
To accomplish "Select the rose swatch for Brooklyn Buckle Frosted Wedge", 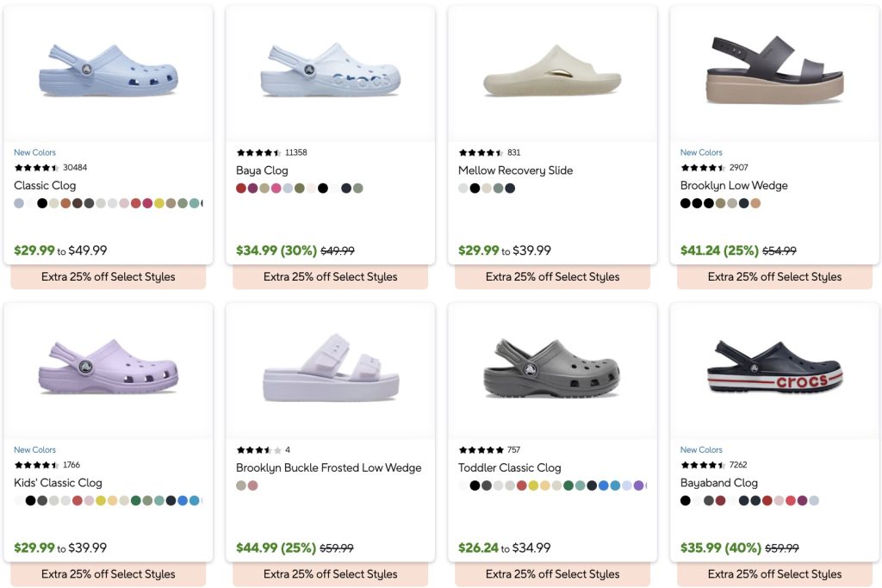I will (253, 486).
